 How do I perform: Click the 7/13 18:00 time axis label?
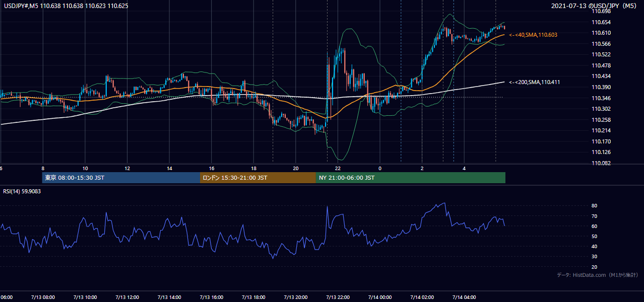tap(253, 297)
